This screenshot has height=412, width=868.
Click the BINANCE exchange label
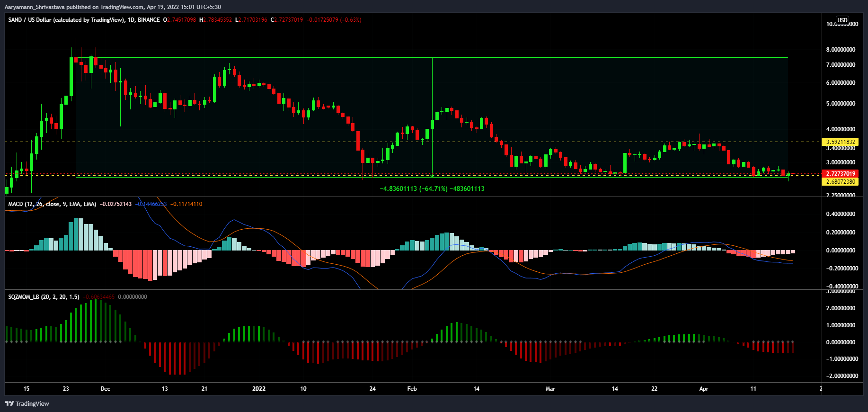click(149, 20)
